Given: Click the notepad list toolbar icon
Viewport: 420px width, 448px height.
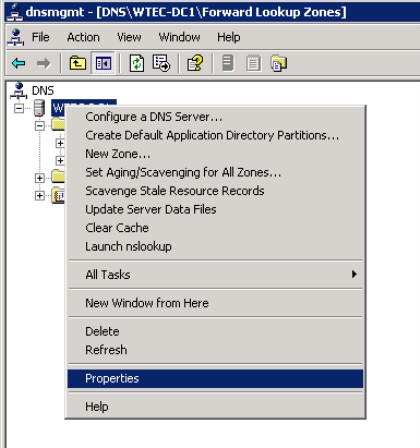Looking at the screenshot, I should [253, 63].
